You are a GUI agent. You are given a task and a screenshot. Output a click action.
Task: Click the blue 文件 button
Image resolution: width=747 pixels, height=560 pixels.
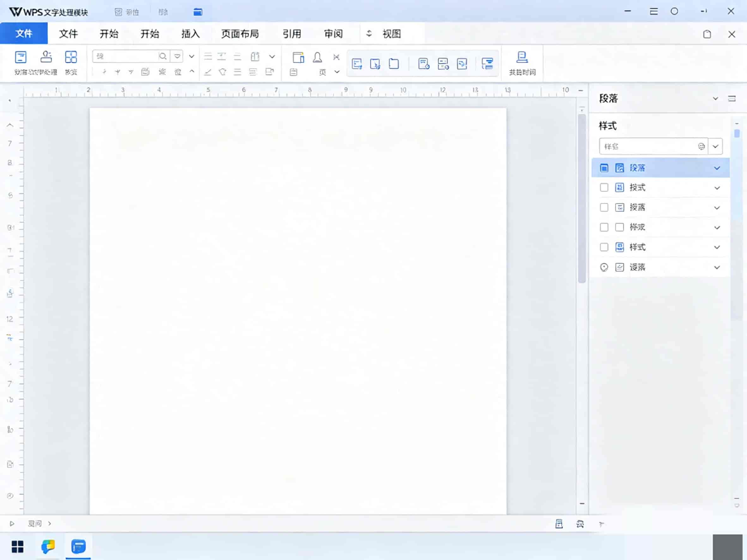click(24, 33)
